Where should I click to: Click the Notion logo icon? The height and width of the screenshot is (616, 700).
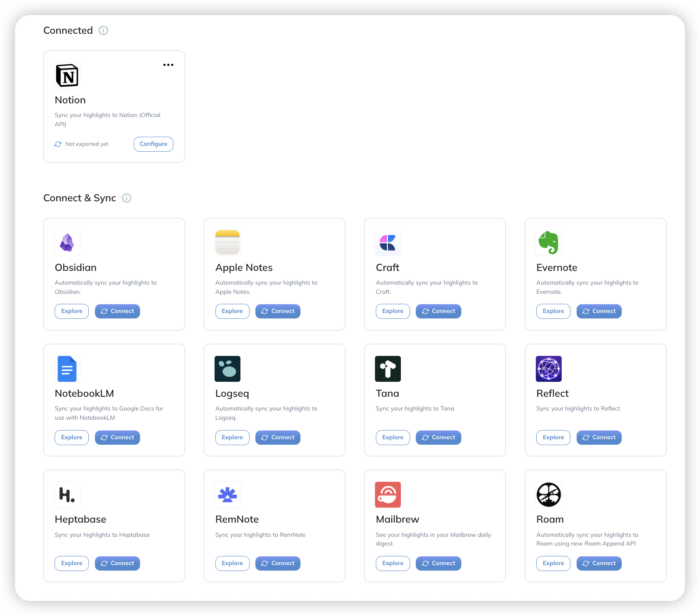[x=67, y=75]
